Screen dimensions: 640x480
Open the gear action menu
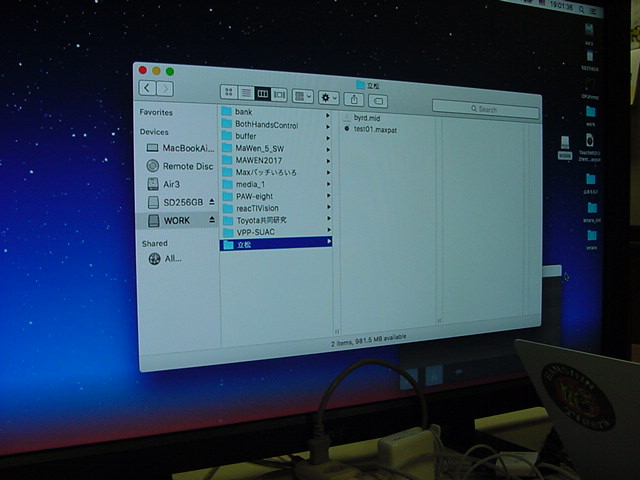328,98
